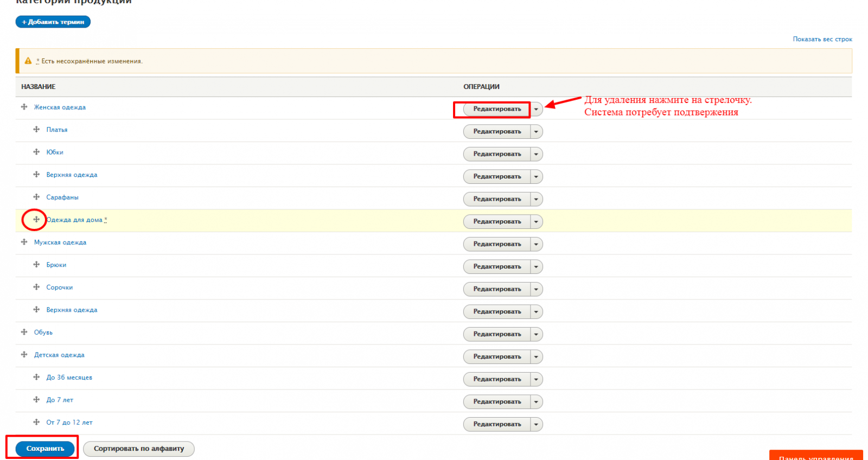The width and height of the screenshot is (868, 460).
Task: Click Редактировать in Сорочки row
Action: tap(497, 289)
